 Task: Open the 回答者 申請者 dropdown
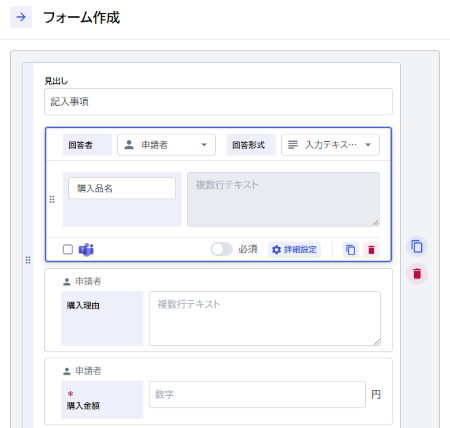166,145
